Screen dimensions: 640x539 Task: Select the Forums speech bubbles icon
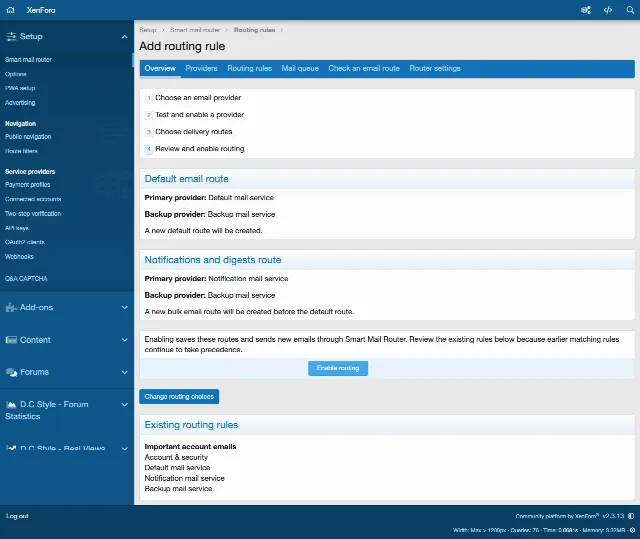coord(11,372)
